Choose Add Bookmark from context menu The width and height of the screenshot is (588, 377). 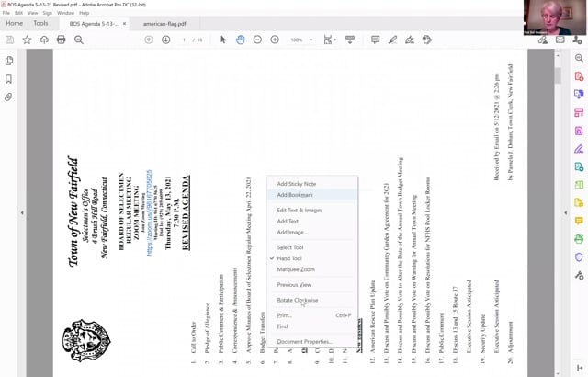312,195
